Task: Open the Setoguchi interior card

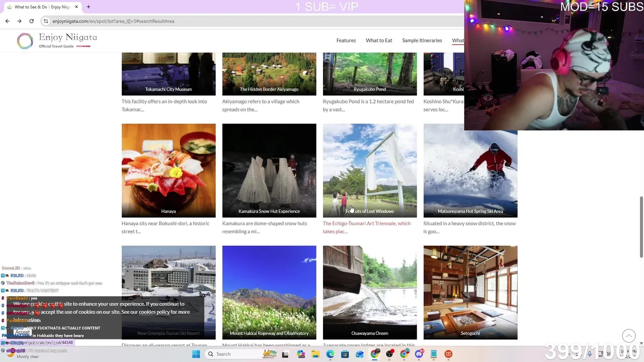Action: click(470, 293)
